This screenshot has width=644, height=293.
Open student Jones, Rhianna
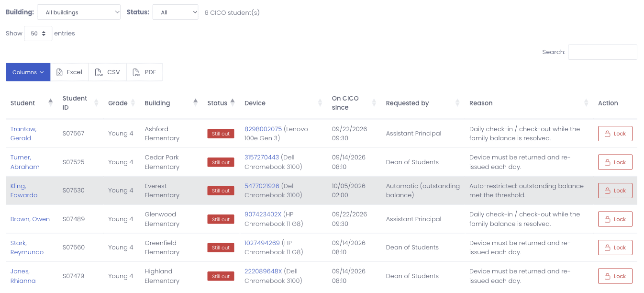click(x=23, y=276)
